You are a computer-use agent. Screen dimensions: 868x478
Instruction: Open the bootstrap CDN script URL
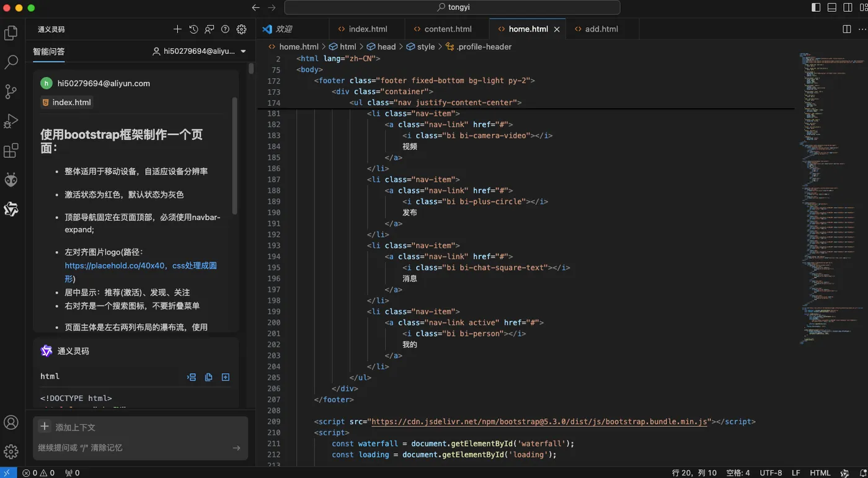(x=539, y=422)
